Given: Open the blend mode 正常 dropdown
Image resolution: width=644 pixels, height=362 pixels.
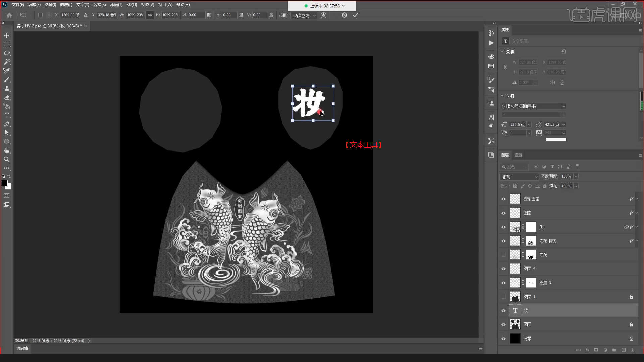Looking at the screenshot, I should [x=519, y=177].
